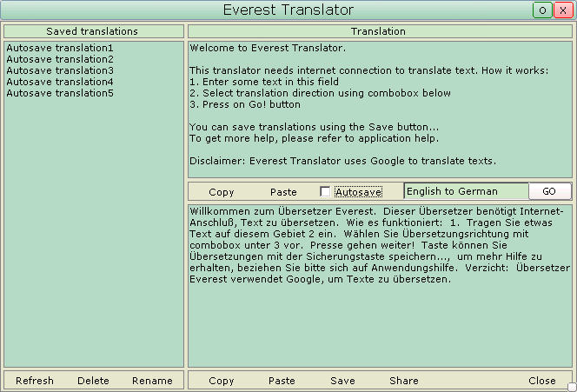Click the green 'o' window button
This screenshot has height=392, width=577.
pos(542,10)
